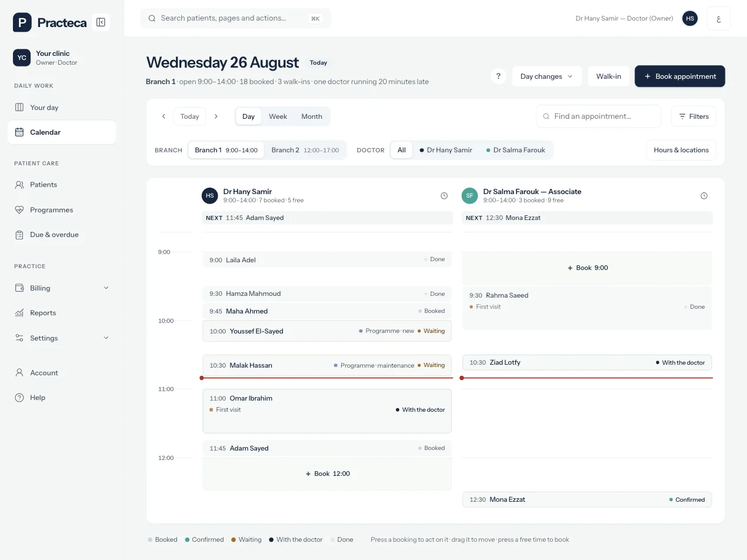Screen dimensions: 747x560
Task: Switch to Week view
Action: click(278, 116)
